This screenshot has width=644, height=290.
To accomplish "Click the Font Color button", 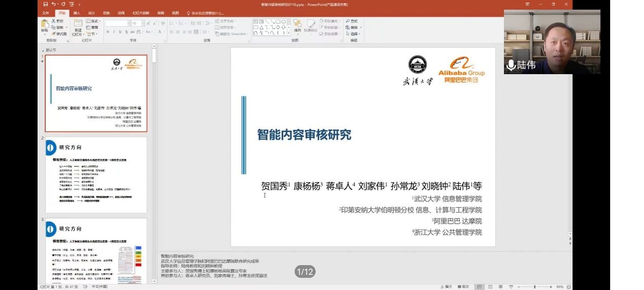I will [160, 31].
